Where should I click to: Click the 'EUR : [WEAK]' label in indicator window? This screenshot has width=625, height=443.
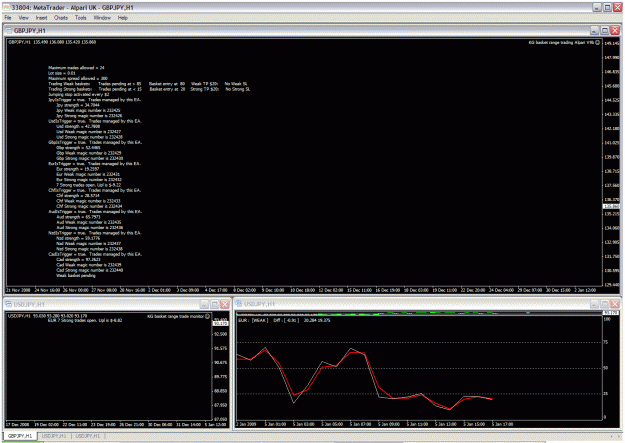pos(253,320)
